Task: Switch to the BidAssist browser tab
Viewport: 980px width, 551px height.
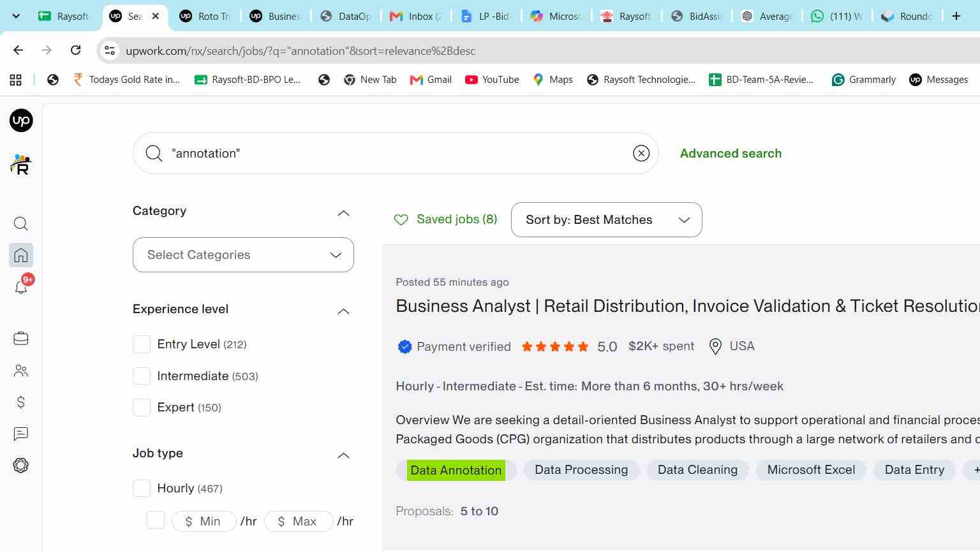Action: point(697,17)
